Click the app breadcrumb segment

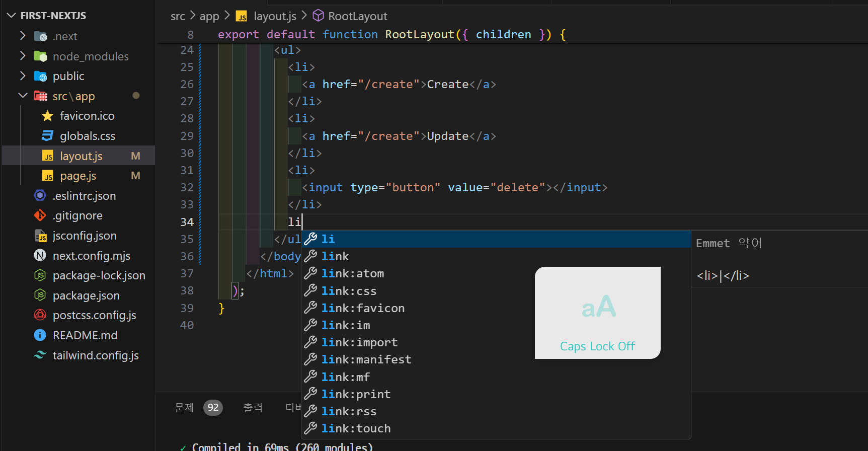[x=209, y=16]
